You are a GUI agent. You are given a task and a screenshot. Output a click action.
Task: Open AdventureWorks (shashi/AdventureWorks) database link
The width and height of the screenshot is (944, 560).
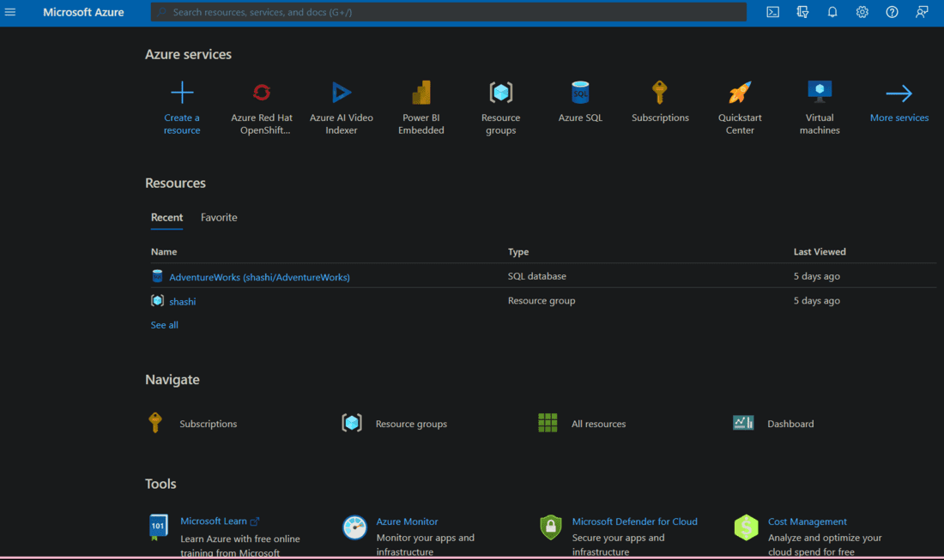click(259, 277)
